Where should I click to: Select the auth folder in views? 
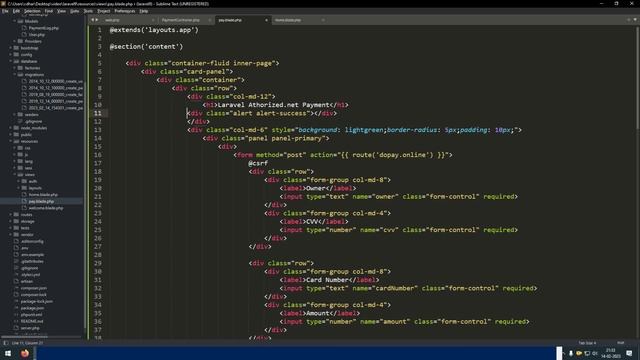tap(33, 181)
